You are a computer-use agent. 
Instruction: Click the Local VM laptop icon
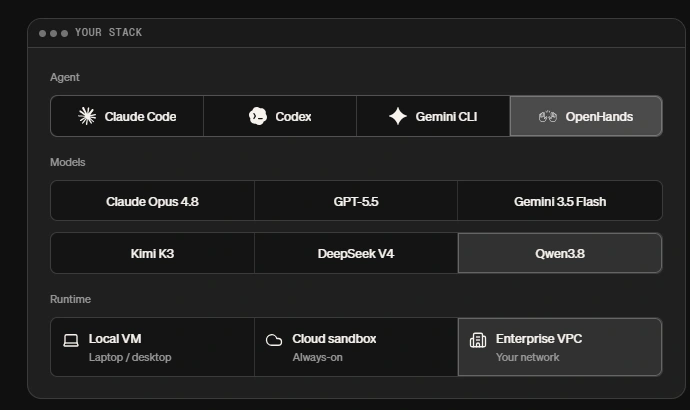point(71,340)
